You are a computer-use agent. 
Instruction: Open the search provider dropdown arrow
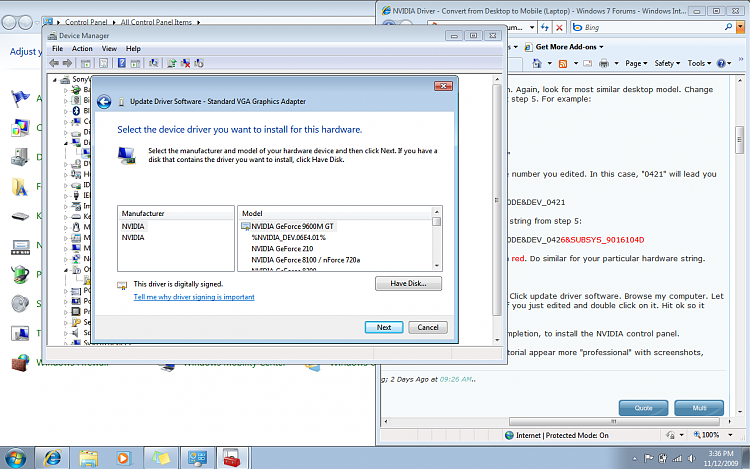(x=740, y=28)
